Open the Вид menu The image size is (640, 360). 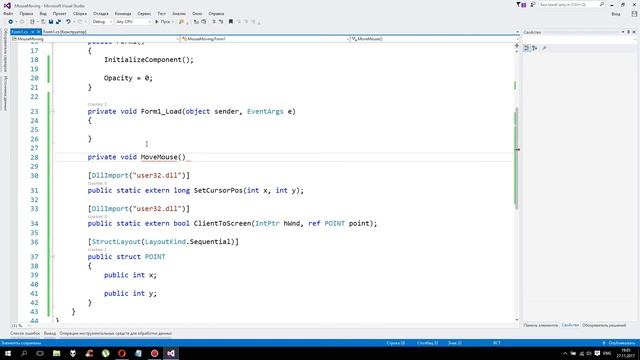(x=43, y=13)
